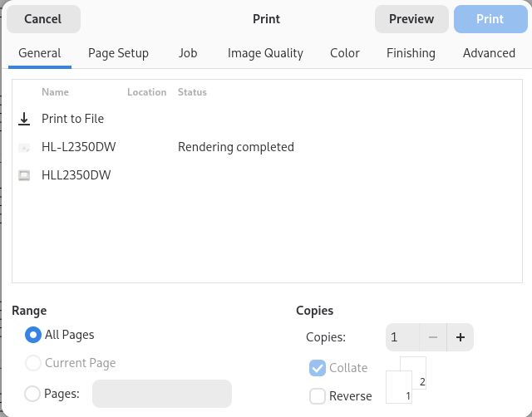Screen dimensions: 532x417
Task: Select the Pages range radio button
Action: click(32, 394)
